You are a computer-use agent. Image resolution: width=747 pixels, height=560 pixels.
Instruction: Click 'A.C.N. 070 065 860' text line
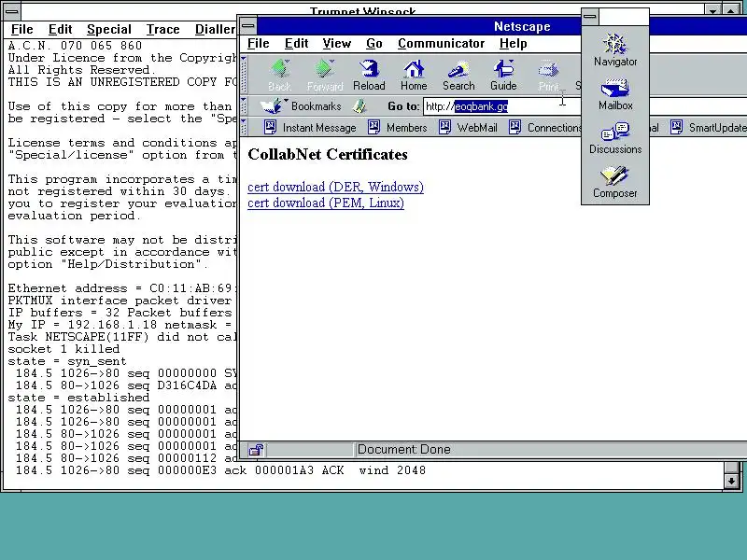(x=75, y=46)
